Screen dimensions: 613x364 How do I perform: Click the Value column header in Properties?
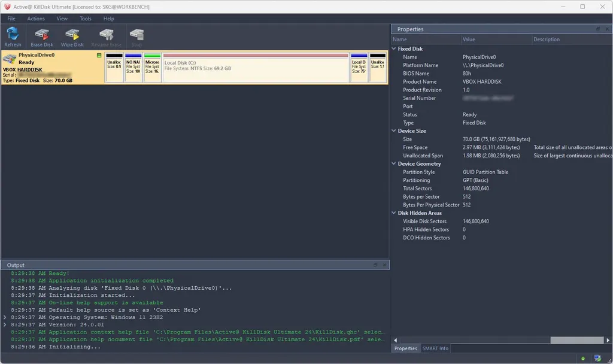(x=496, y=40)
